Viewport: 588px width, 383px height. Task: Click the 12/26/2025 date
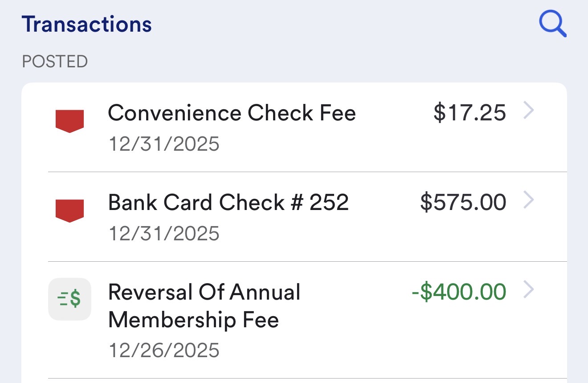(x=164, y=350)
